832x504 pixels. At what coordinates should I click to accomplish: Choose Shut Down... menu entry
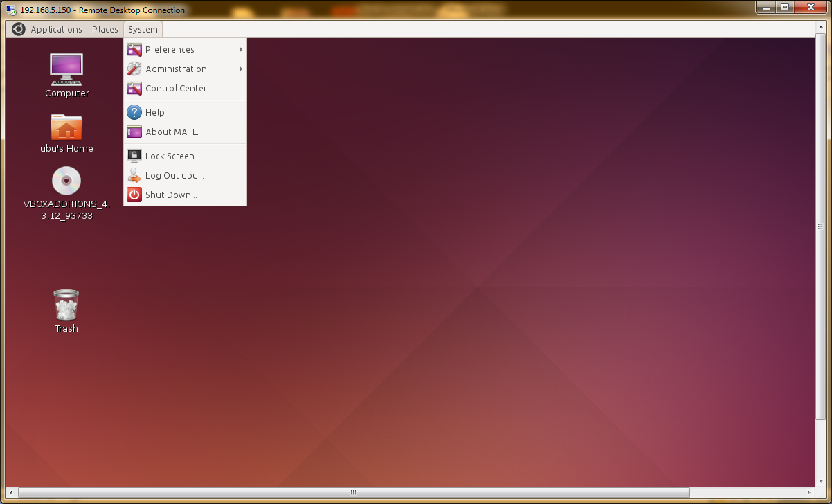pos(185,195)
